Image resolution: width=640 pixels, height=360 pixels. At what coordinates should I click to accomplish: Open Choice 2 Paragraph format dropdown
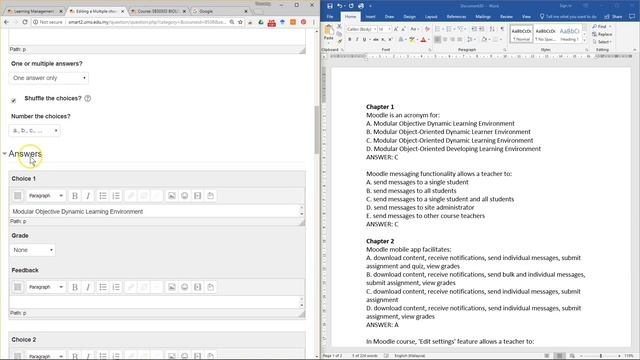(x=45, y=356)
